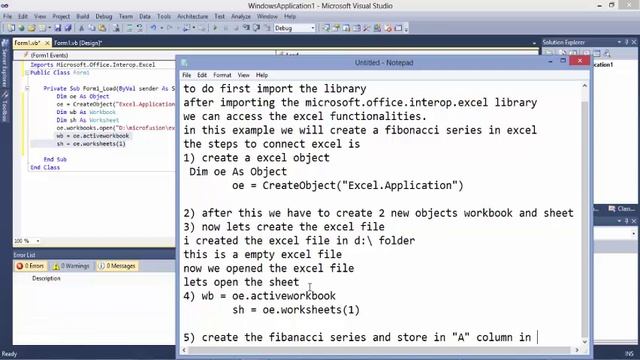The height and width of the screenshot is (360, 640).
Task: Open the (Form1 Events) class dropdown
Action: [145, 55]
